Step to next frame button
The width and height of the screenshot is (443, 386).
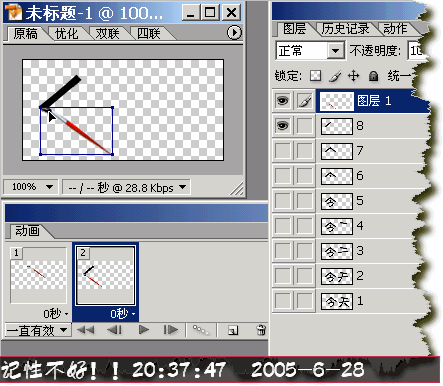[171, 330]
